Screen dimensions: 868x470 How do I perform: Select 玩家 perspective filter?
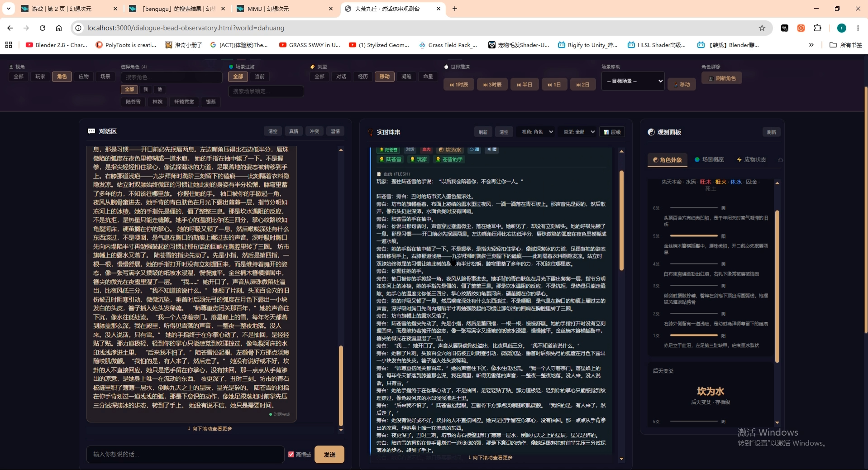[40, 77]
